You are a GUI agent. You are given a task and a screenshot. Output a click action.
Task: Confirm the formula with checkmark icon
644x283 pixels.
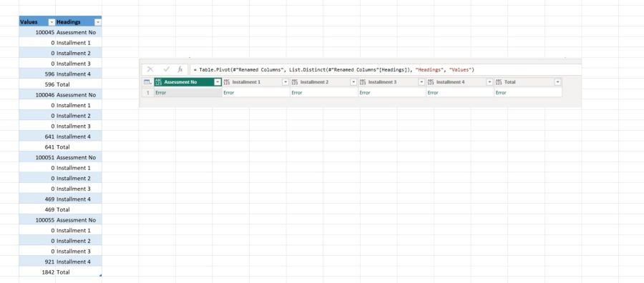click(166, 70)
